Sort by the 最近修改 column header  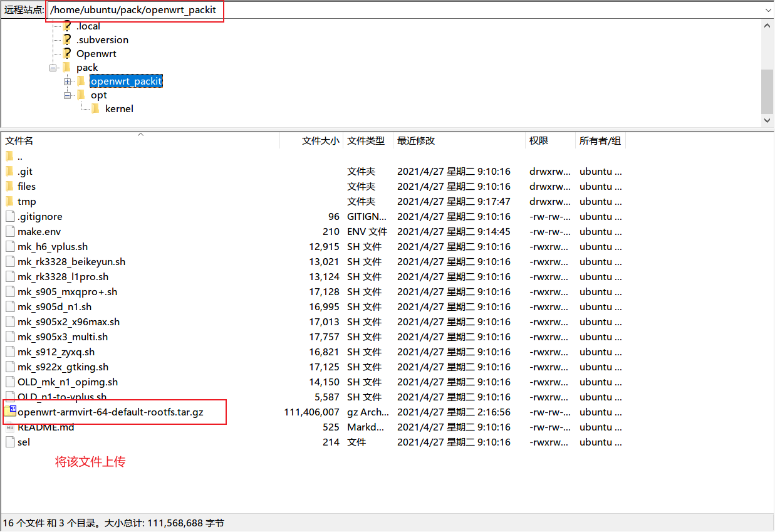click(416, 141)
